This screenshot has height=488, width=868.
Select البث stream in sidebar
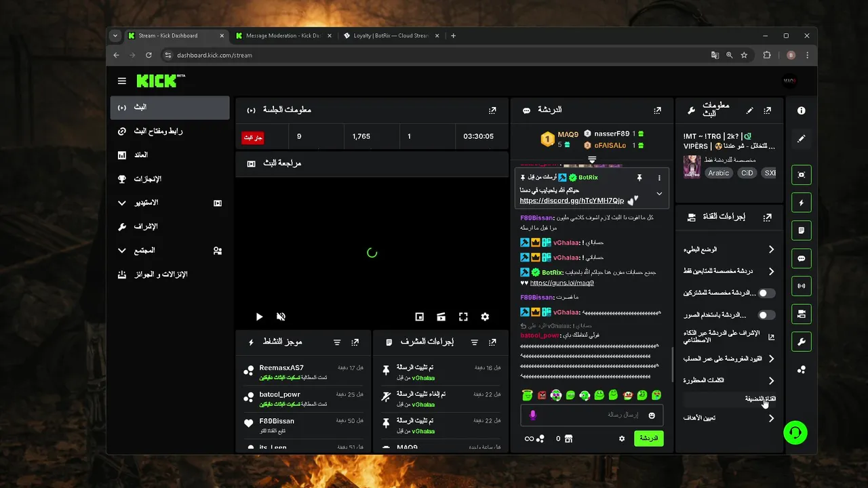tap(170, 107)
